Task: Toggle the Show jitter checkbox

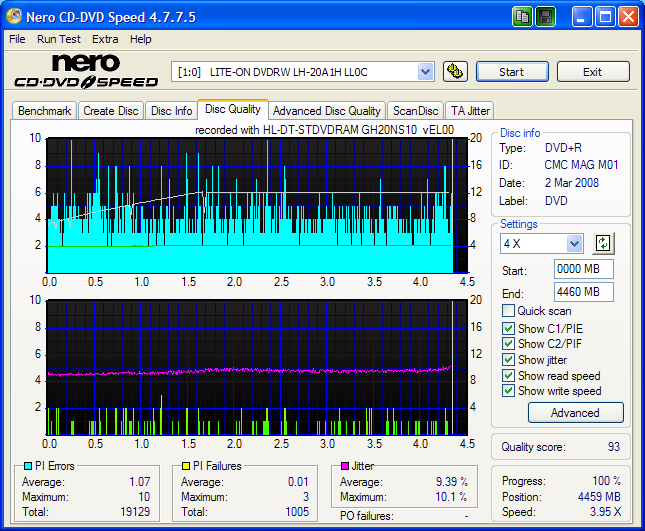Action: pos(509,360)
